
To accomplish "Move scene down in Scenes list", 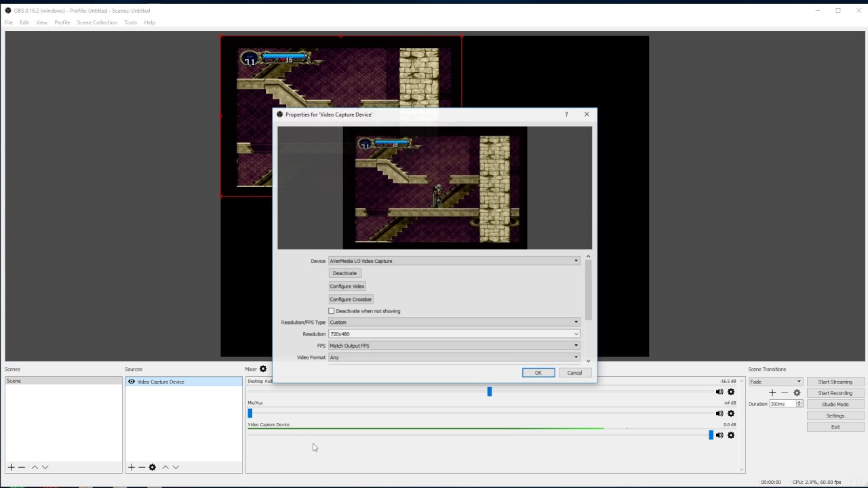I will 45,467.
